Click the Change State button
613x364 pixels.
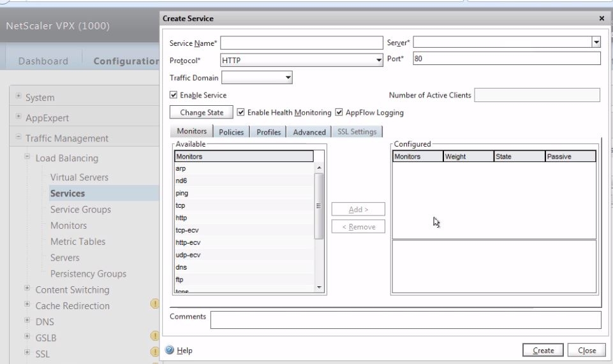(202, 112)
